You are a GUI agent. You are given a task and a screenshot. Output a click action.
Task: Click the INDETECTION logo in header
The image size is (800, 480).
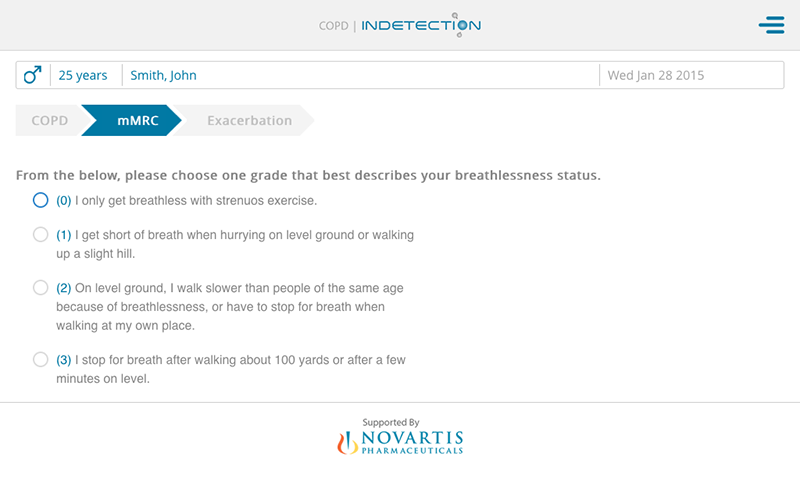tap(420, 25)
